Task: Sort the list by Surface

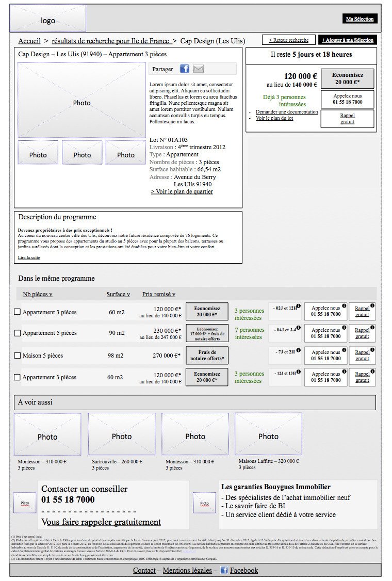Action: [x=118, y=295]
